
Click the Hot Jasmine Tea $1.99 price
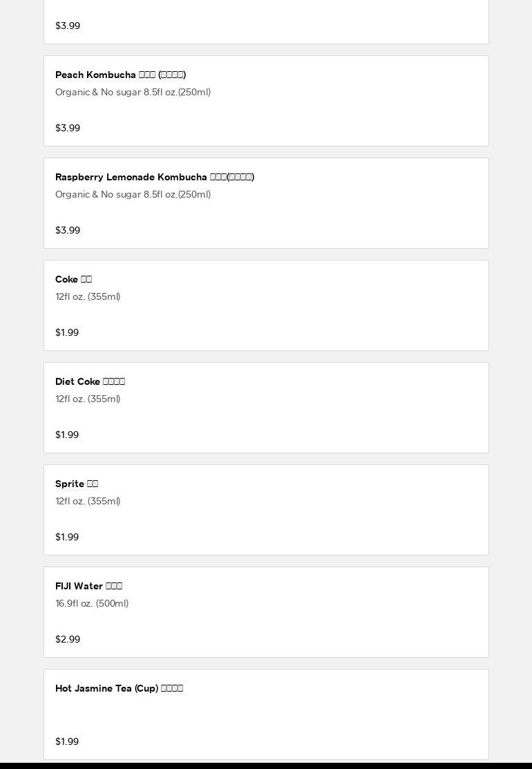[67, 741]
